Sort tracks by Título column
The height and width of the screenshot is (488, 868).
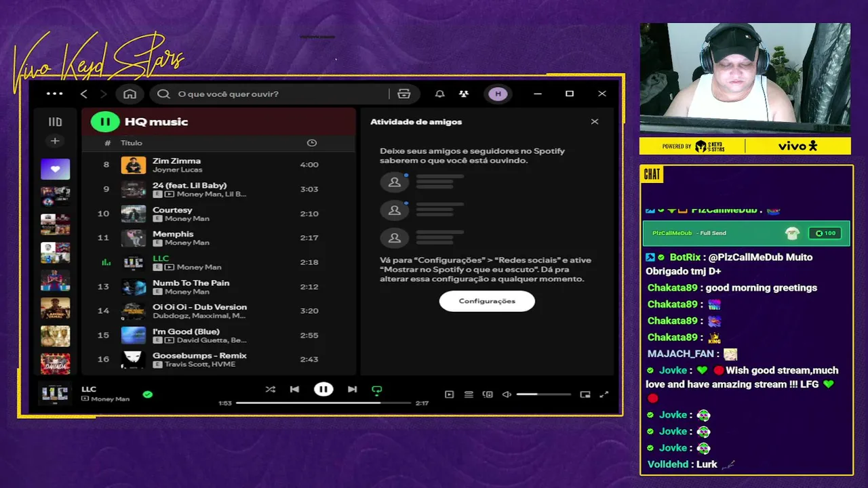(x=132, y=143)
